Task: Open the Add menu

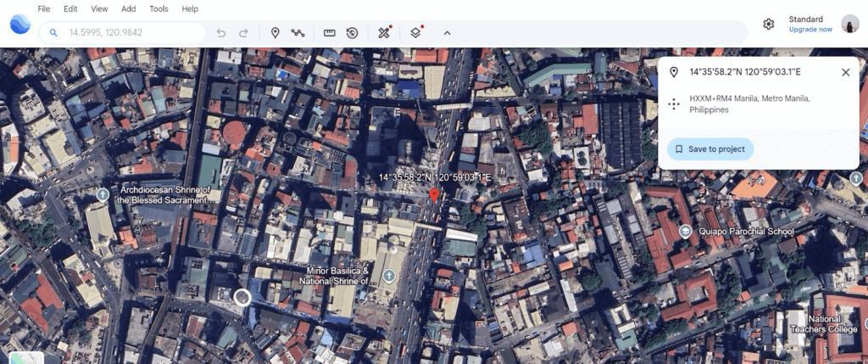Action: click(x=128, y=8)
